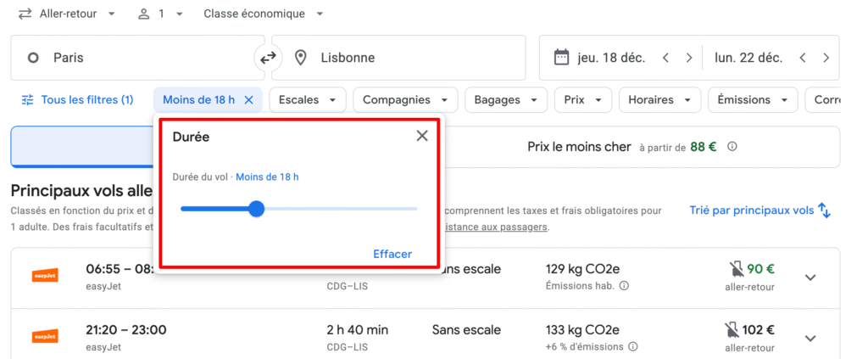Go to previous day for return date

(x=803, y=58)
